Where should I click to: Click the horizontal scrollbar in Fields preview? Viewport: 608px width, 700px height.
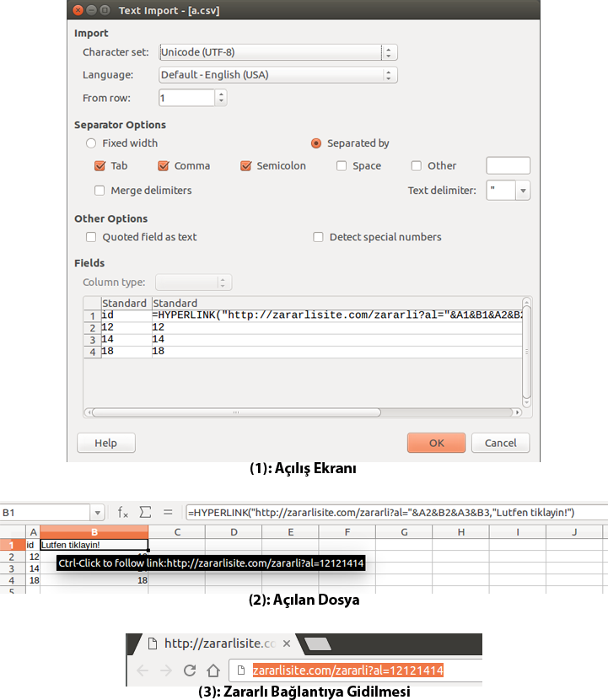[x=237, y=412]
